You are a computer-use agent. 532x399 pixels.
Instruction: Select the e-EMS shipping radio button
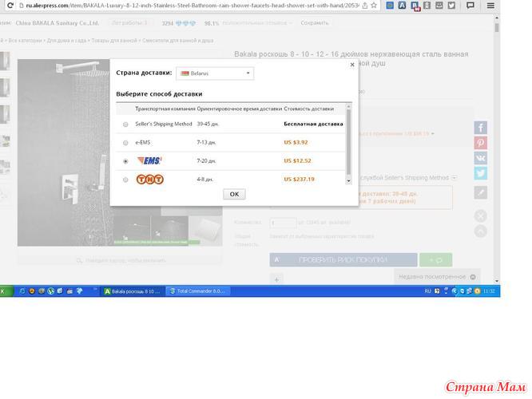pos(125,143)
